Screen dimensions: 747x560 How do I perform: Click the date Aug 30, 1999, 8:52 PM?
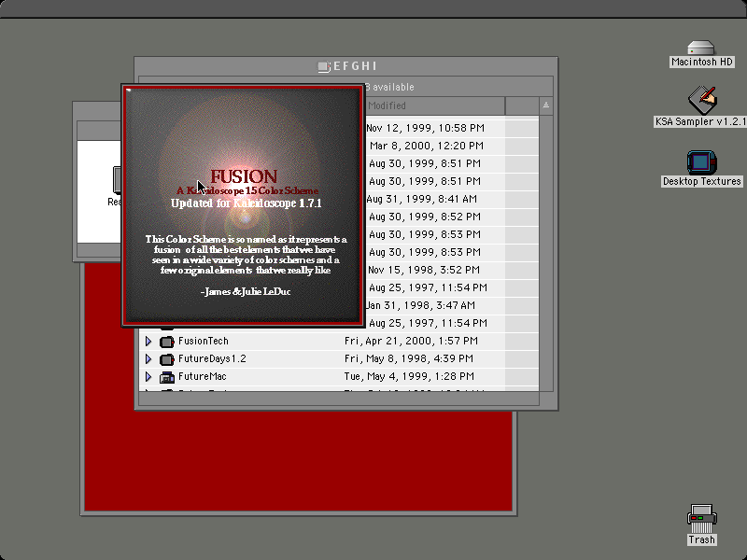pyautogui.click(x=425, y=217)
